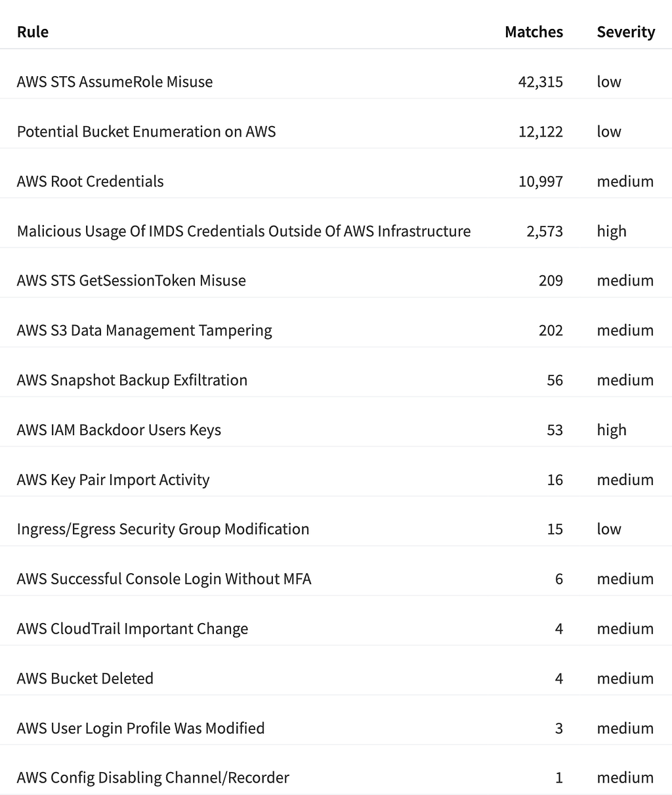The height and width of the screenshot is (795, 672).
Task: Click the 53 matches value
Action: pos(555,430)
